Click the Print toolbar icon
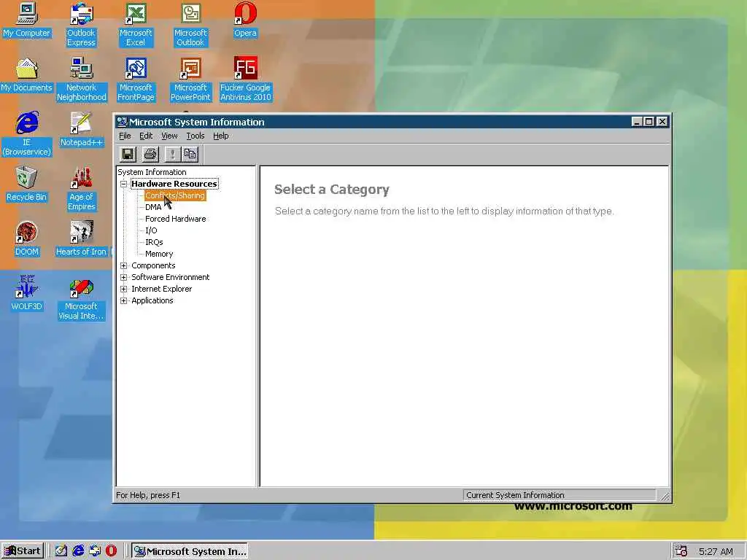The height and width of the screenshot is (560, 747). (x=150, y=154)
